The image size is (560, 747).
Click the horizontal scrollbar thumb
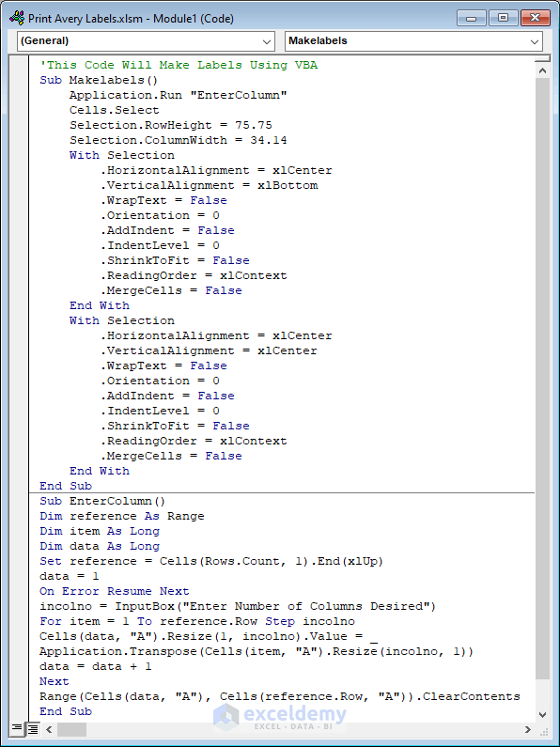pyautogui.click(x=72, y=729)
